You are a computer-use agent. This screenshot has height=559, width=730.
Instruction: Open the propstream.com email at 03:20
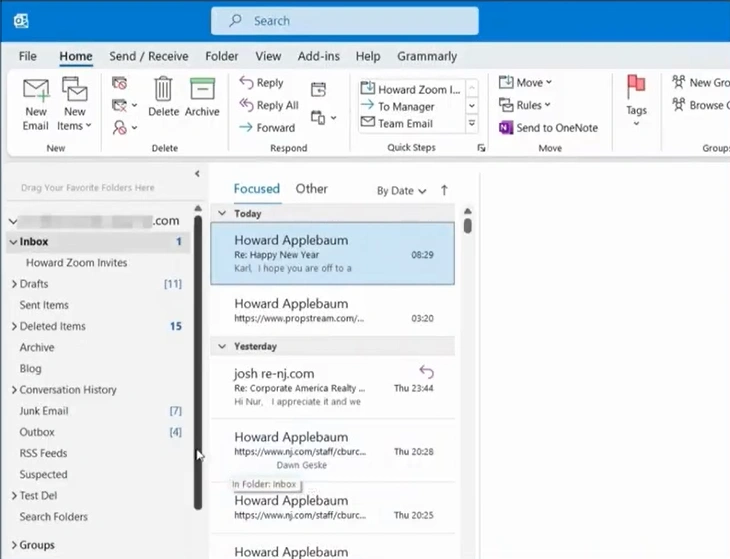click(332, 310)
